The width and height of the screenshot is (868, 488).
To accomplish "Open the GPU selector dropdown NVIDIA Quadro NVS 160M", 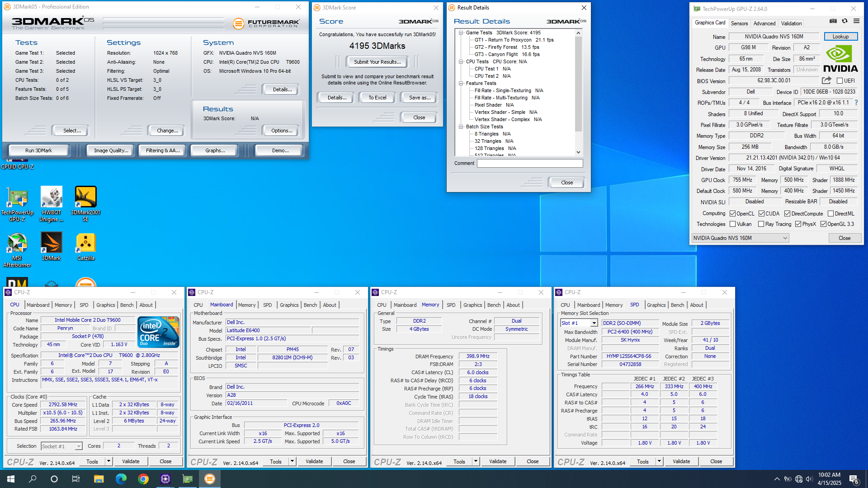I will [x=740, y=238].
